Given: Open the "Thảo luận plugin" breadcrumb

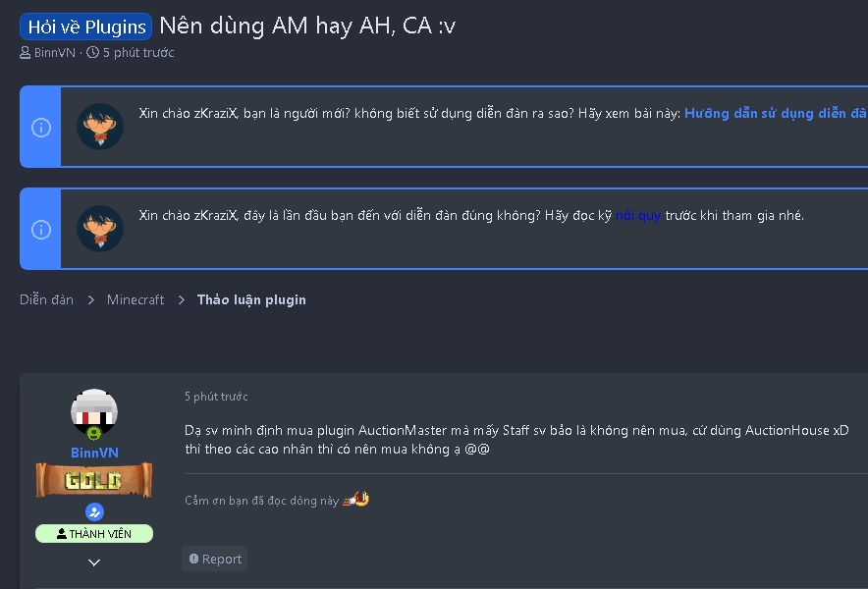Looking at the screenshot, I should (x=251, y=300).
